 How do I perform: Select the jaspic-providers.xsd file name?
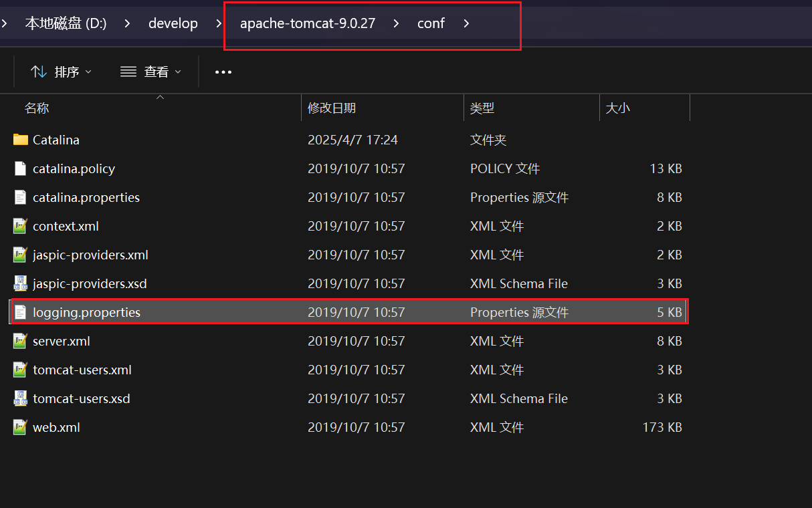pyautogui.click(x=90, y=283)
